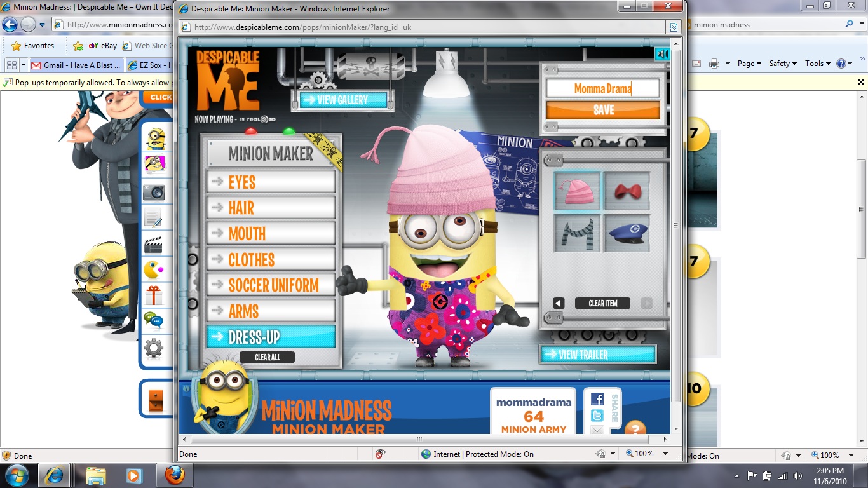Click the gift box sidebar icon
This screenshot has height=488, width=868.
[154, 295]
